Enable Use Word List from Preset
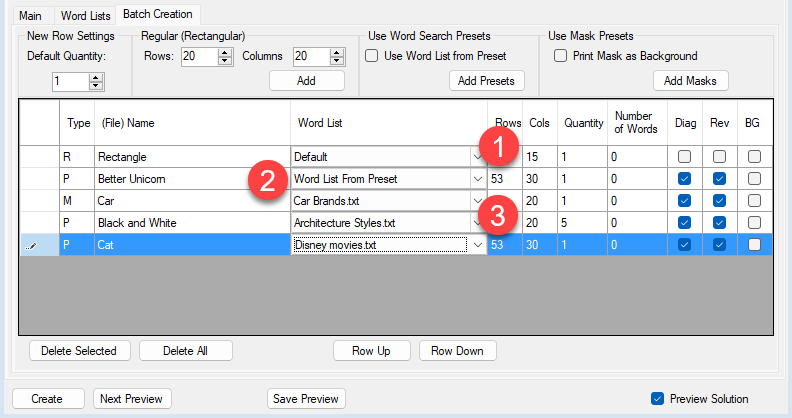Screen dimensions: 792x418 (x=374, y=56)
